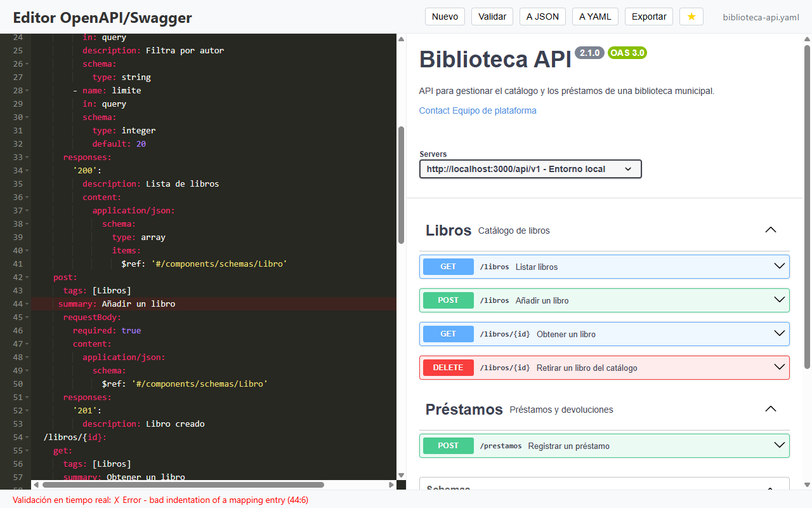Image resolution: width=812 pixels, height=508 pixels.
Task: Click the editor's scroll-up arrow
Action: 401,39
